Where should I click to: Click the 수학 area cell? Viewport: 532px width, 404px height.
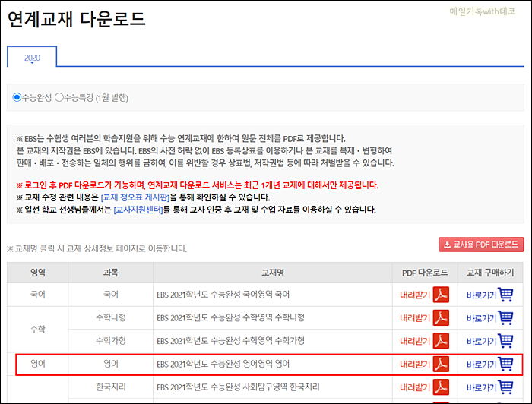38,329
